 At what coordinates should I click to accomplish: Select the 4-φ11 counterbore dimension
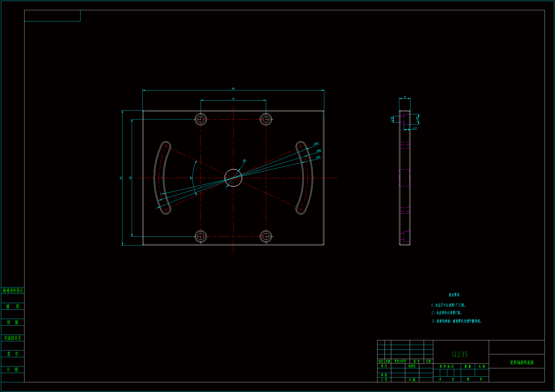click(417, 119)
